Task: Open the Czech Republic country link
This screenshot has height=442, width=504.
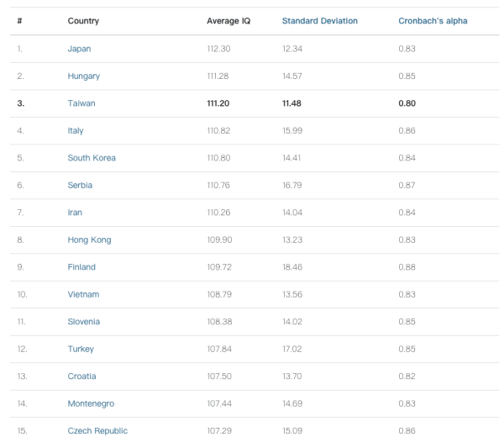Action: 97,431
